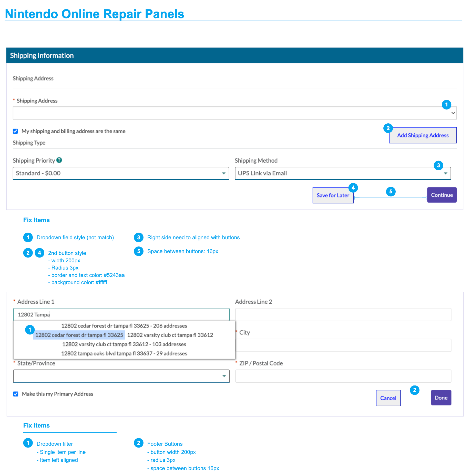Open the Shipping Address dropdown chevron

453,113
